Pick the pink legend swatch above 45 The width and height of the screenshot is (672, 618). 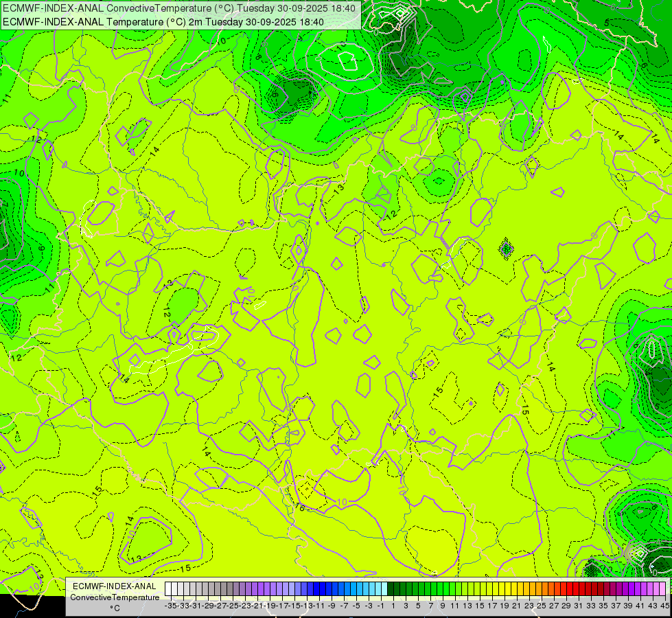(x=662, y=589)
